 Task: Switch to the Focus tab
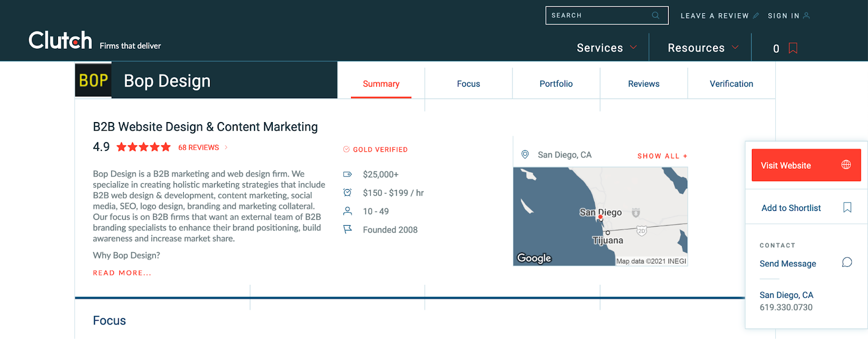pyautogui.click(x=468, y=84)
